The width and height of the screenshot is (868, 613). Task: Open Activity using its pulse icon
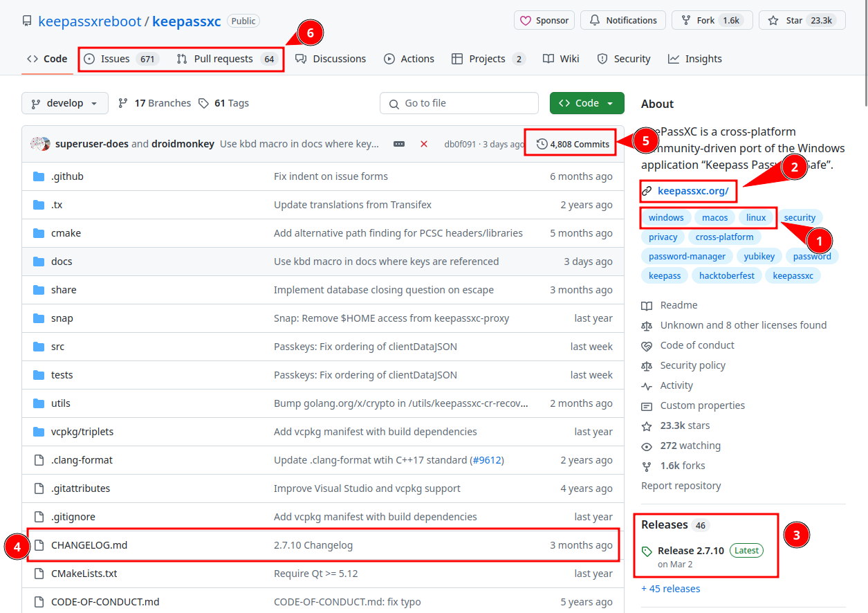[x=647, y=385]
